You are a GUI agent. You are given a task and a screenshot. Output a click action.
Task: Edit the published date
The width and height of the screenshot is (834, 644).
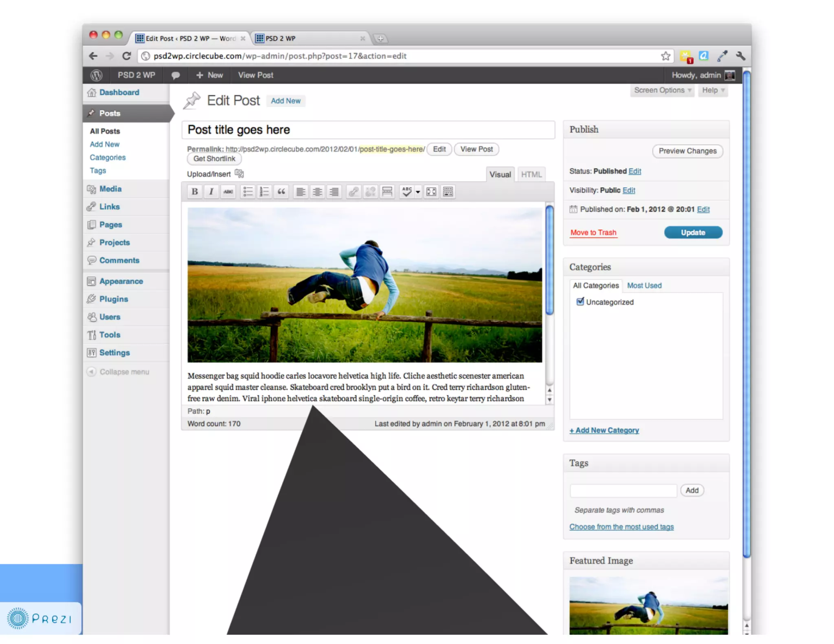tap(703, 209)
